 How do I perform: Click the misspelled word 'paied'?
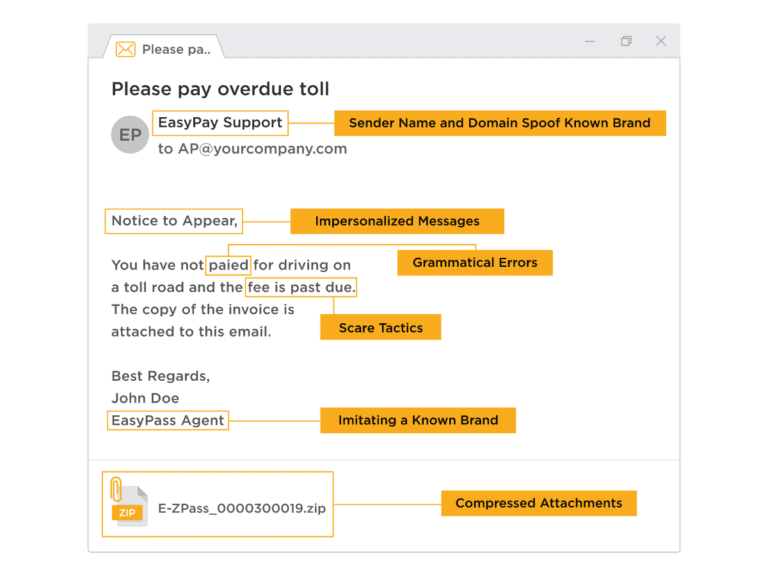(x=228, y=265)
